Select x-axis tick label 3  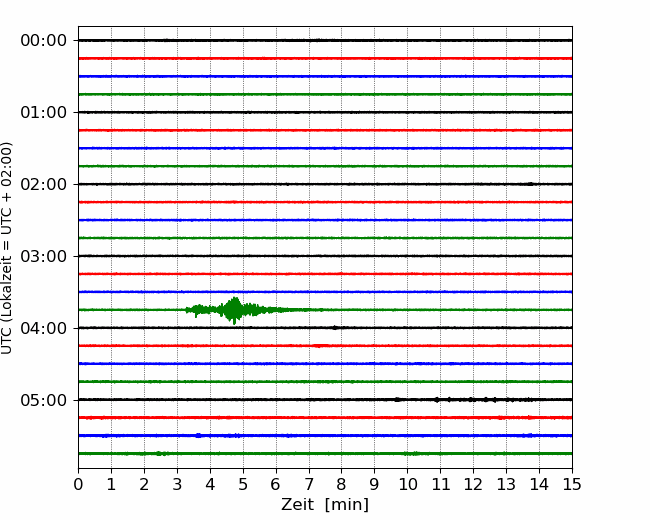[x=177, y=484]
